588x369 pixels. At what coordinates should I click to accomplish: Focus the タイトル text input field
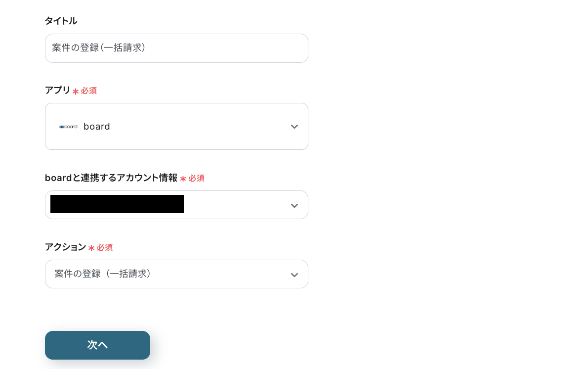pos(176,48)
